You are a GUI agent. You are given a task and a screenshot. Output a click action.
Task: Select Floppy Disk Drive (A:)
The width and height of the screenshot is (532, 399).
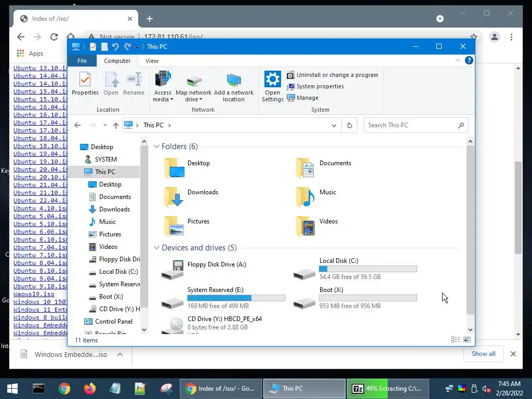tap(205, 270)
